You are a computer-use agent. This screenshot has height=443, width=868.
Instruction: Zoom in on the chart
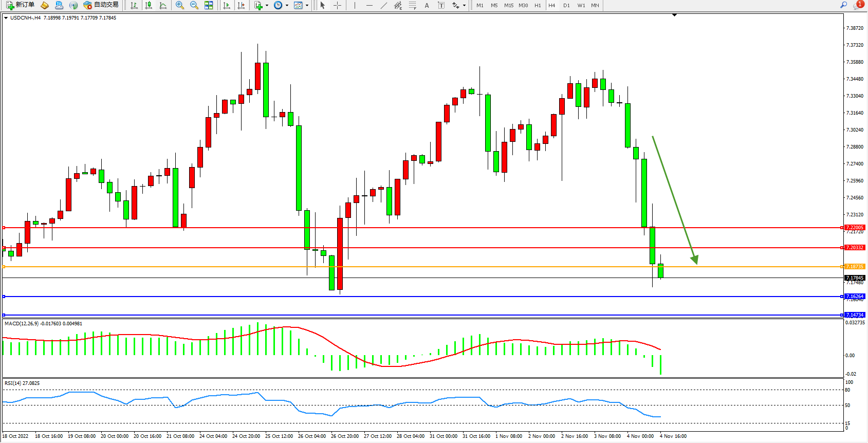point(180,5)
